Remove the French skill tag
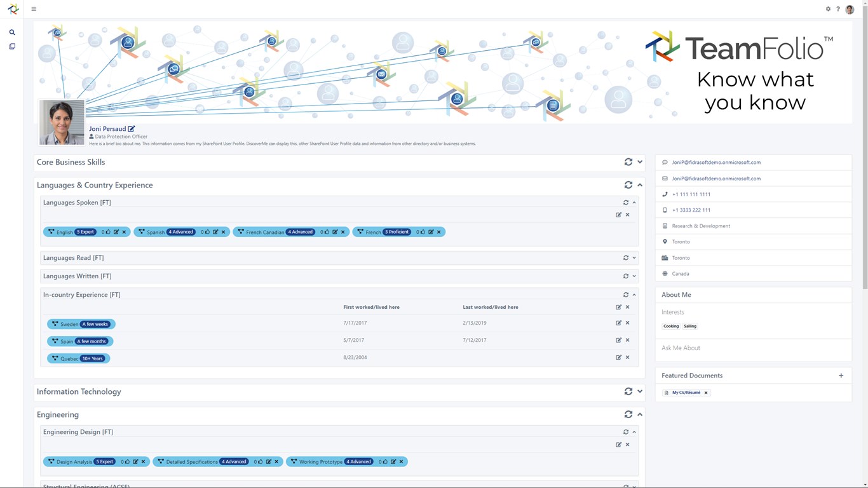Viewport: 868px width, 488px height. (x=438, y=232)
